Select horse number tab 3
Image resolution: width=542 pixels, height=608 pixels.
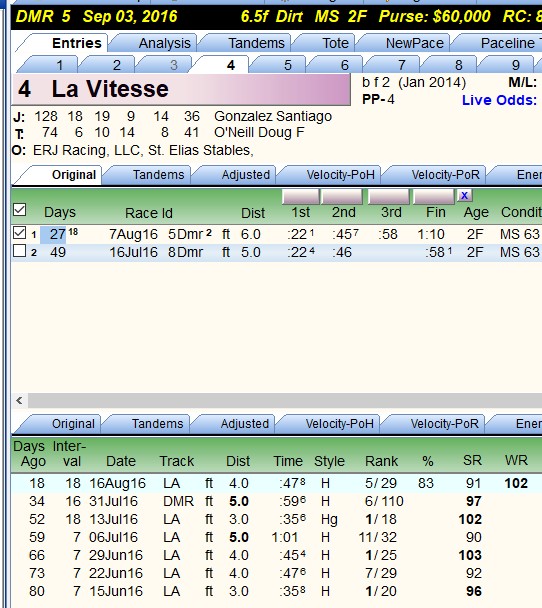point(173,65)
